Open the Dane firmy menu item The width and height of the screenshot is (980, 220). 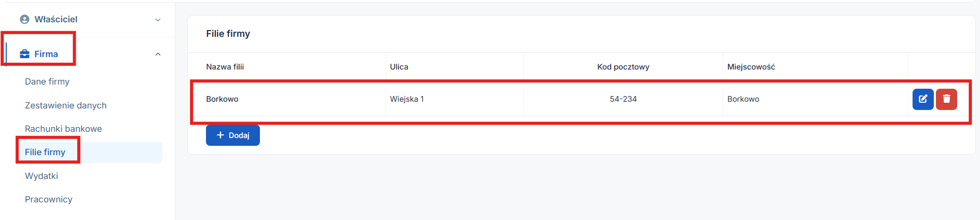point(47,81)
